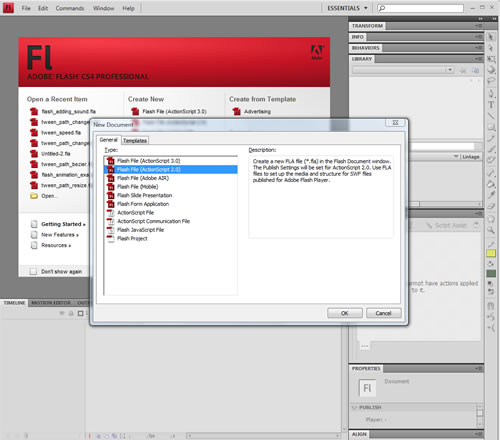This screenshot has width=500, height=440.
Task: Select the Eyedropper tool
Action: pos(491,195)
